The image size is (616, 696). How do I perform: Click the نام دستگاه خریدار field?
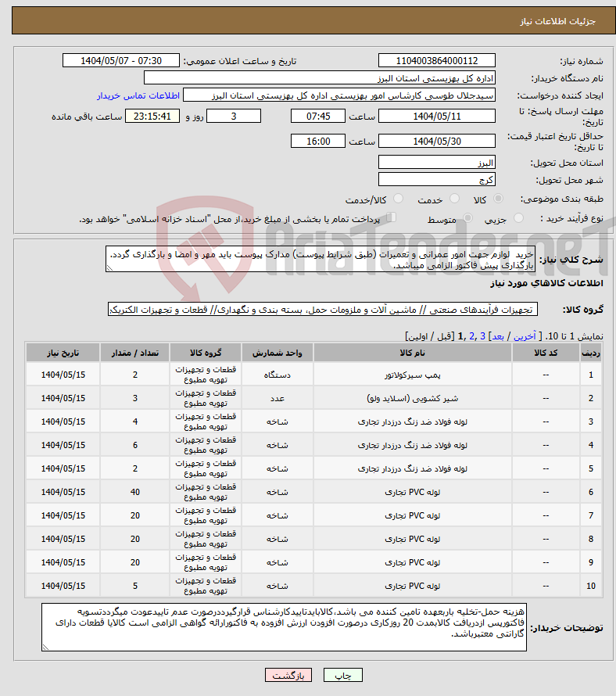[320, 78]
